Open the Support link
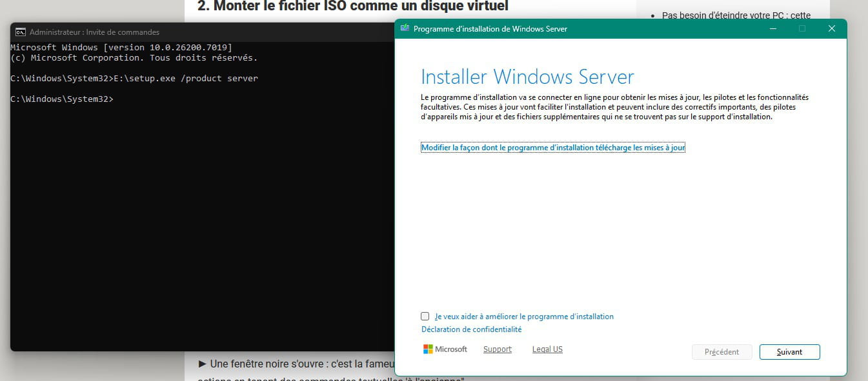Screen dimensions: 868x381 pos(497,349)
